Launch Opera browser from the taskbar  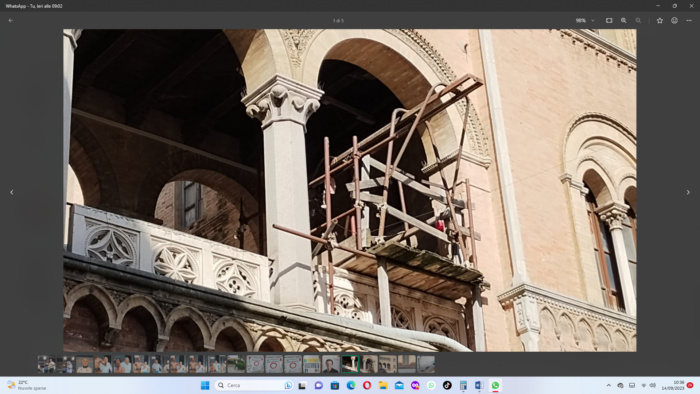(367, 386)
